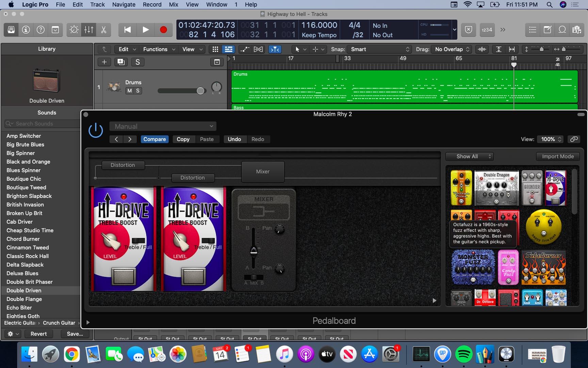Screen dimensions: 588x368
Task: Toggle the Inspector info icon
Action: [x=26, y=30]
